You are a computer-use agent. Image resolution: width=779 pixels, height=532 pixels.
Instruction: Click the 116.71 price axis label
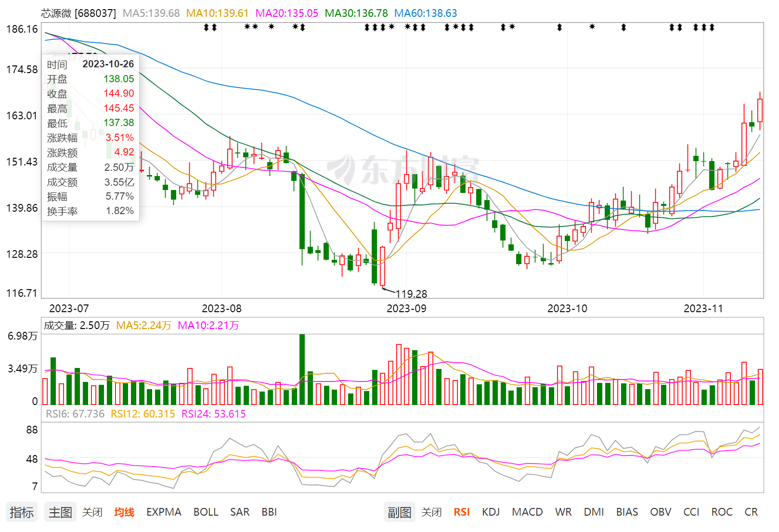coord(22,293)
